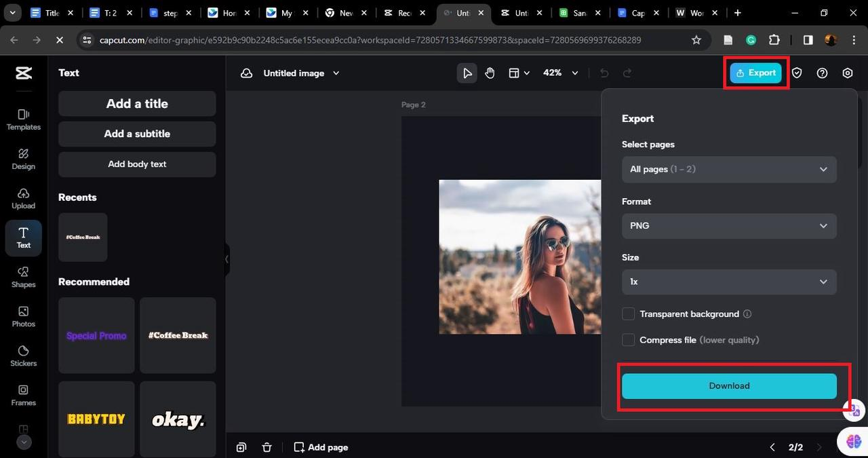
Task: Select recent #Coffee Break text style
Action: click(x=83, y=237)
